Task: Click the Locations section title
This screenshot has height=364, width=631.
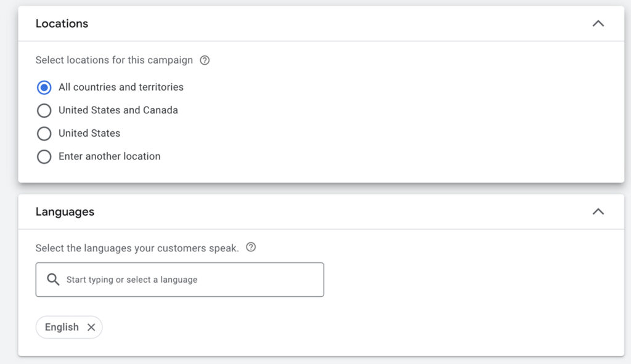Action: (62, 23)
